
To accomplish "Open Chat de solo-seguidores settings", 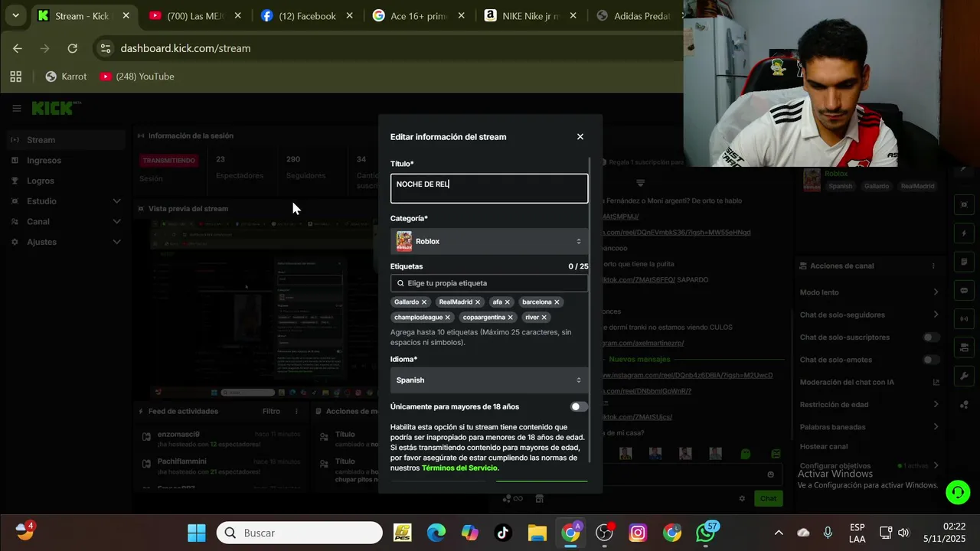I will (x=869, y=315).
